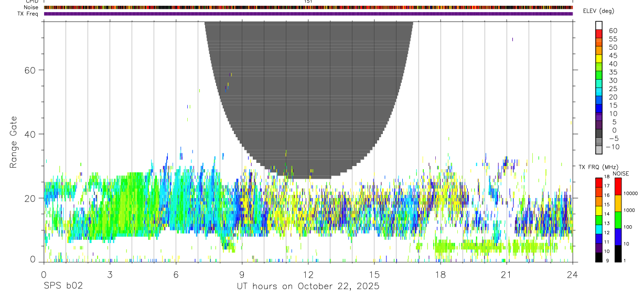Click the 17 label on the TX FRQ scale
The image size is (644, 297).
pyautogui.click(x=607, y=186)
